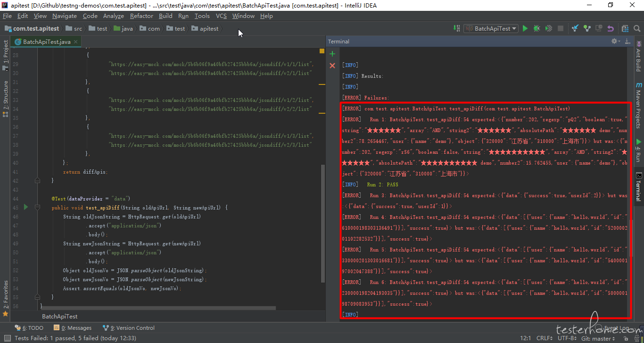Click the editor vertical scrollbar thumb
The width and height of the screenshot is (644, 343).
(323, 223)
